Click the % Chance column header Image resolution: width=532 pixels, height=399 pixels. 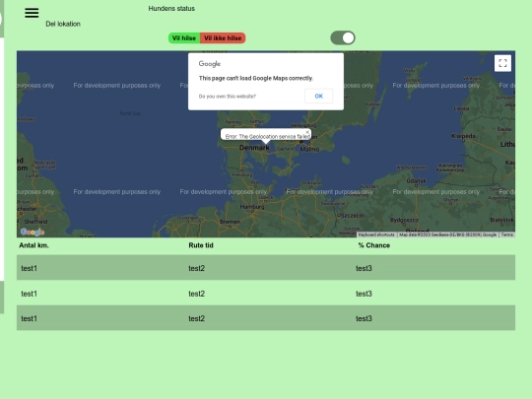coord(374,245)
